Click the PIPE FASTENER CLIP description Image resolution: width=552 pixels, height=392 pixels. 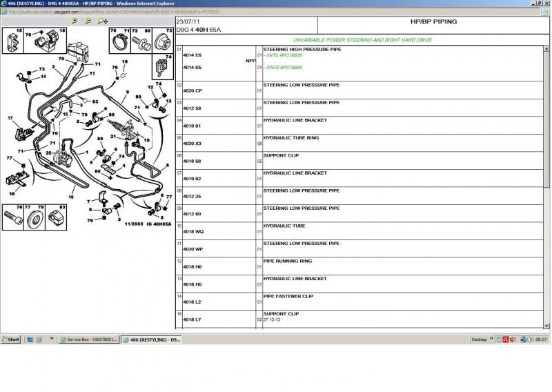pos(288,296)
